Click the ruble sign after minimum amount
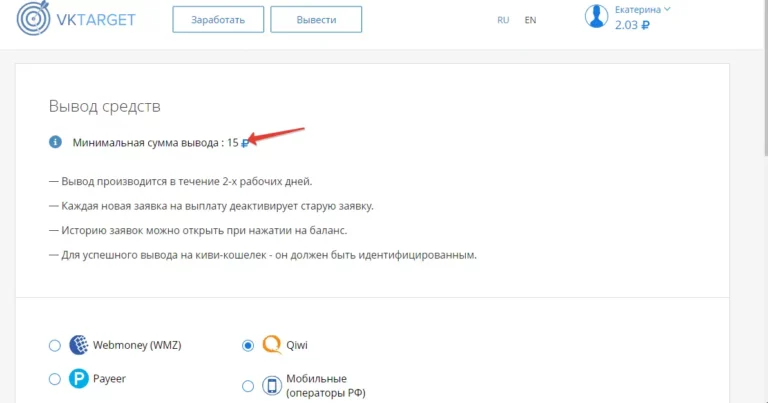The height and width of the screenshot is (403, 768). (245, 143)
